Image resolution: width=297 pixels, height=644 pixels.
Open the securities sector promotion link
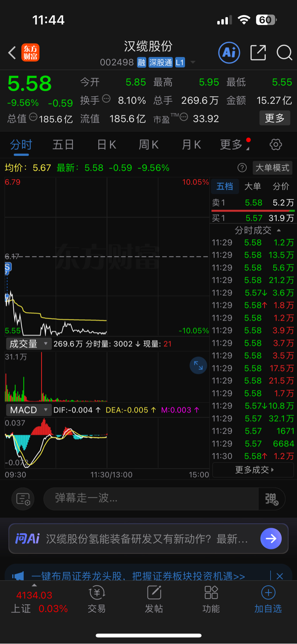click(138, 576)
